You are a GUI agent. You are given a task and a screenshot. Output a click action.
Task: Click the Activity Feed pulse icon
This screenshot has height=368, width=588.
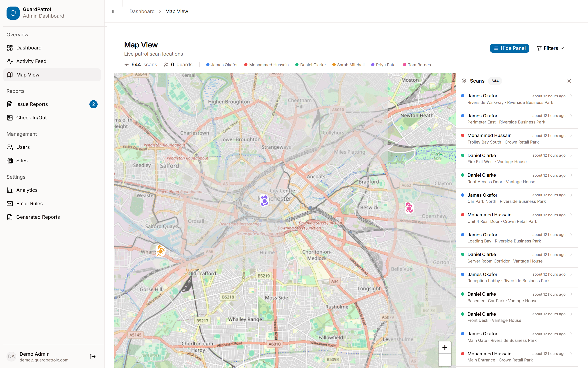tap(10, 61)
